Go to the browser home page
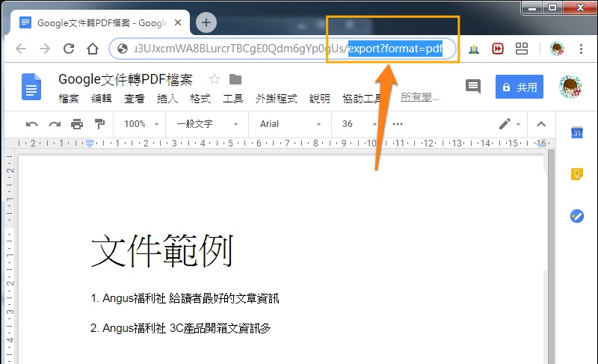598x364 pixels. click(x=93, y=49)
